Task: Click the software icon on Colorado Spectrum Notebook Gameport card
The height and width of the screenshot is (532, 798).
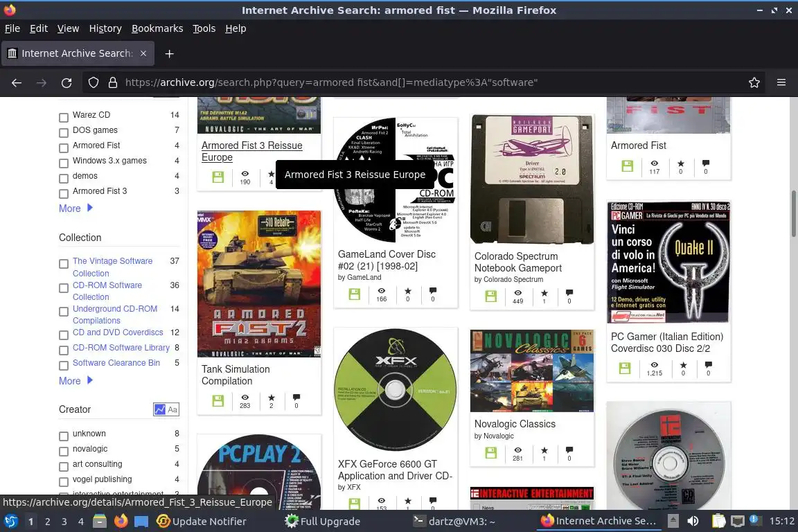Action: coord(490,296)
